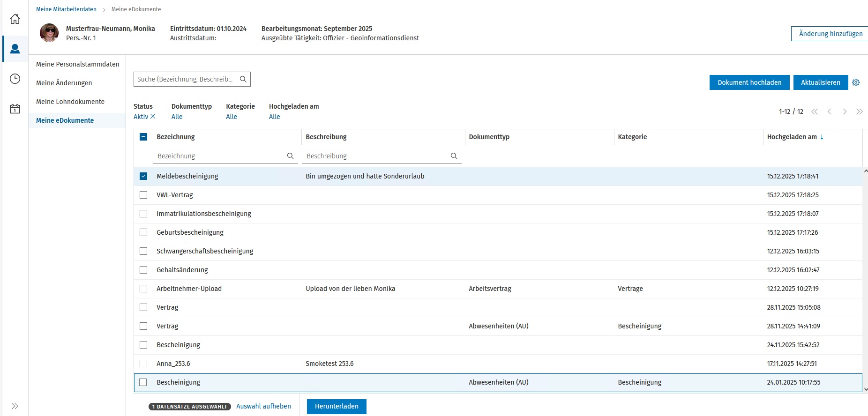Viewport: 868px width, 416px height.
Task: Click Auswahl aufheben link
Action: click(263, 406)
